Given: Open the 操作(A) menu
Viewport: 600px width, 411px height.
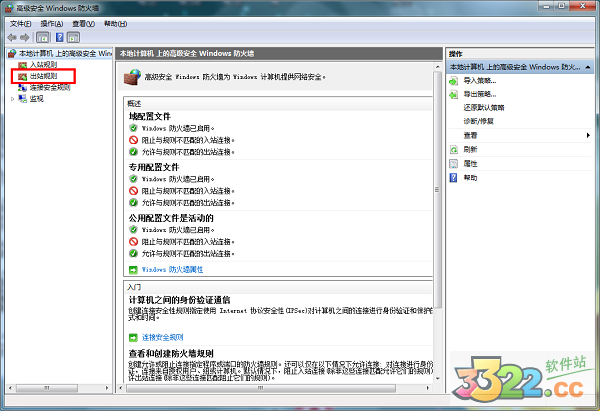Looking at the screenshot, I should click(x=52, y=24).
